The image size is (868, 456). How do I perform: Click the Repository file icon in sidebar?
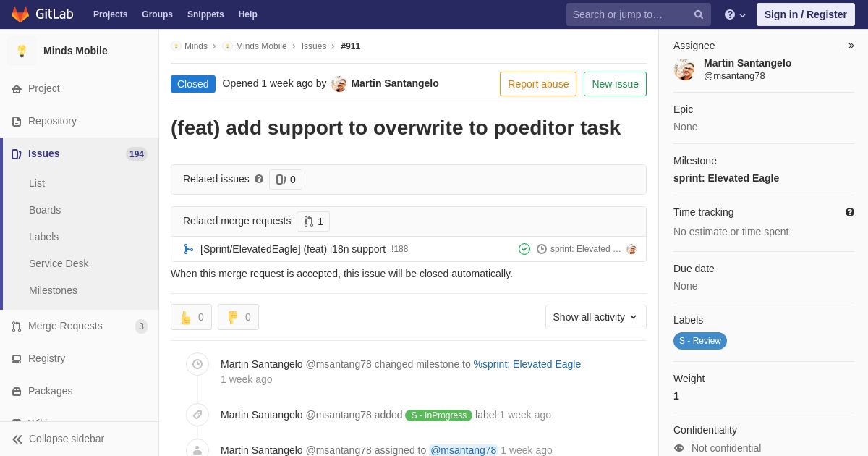(17, 121)
